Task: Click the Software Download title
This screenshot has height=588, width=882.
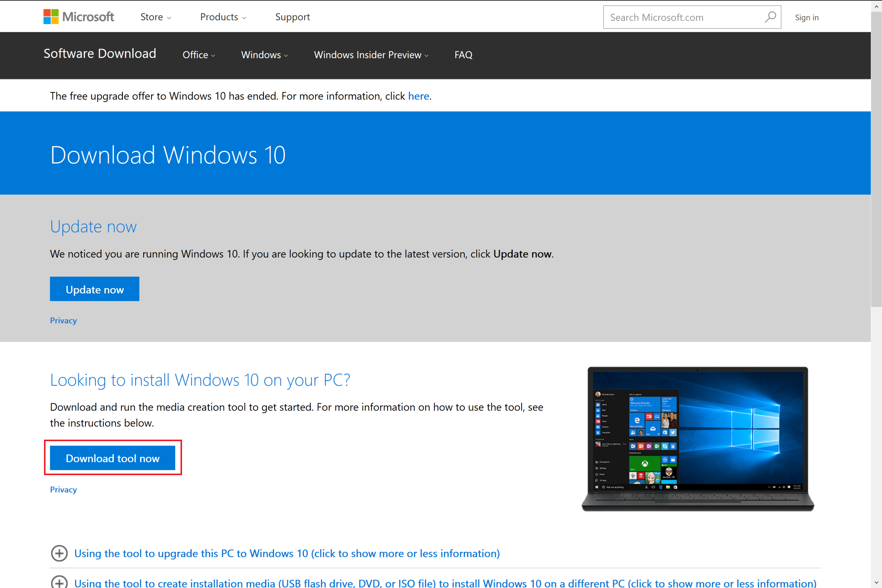Action: pos(100,53)
